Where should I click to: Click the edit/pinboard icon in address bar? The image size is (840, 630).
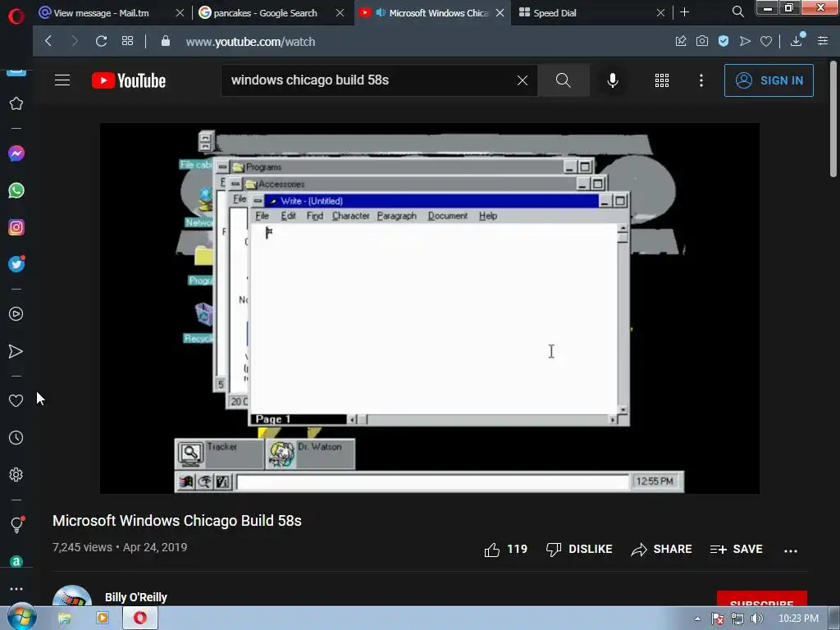coord(681,41)
